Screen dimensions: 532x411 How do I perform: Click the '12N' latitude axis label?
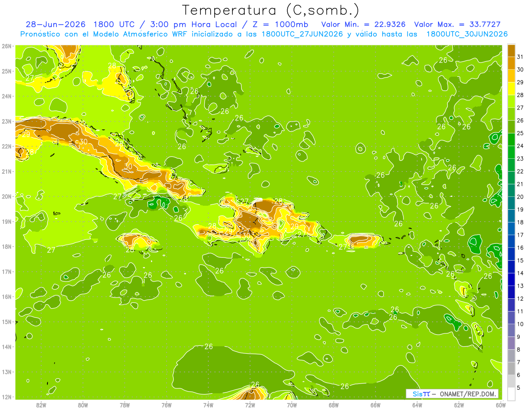[x=7, y=397]
